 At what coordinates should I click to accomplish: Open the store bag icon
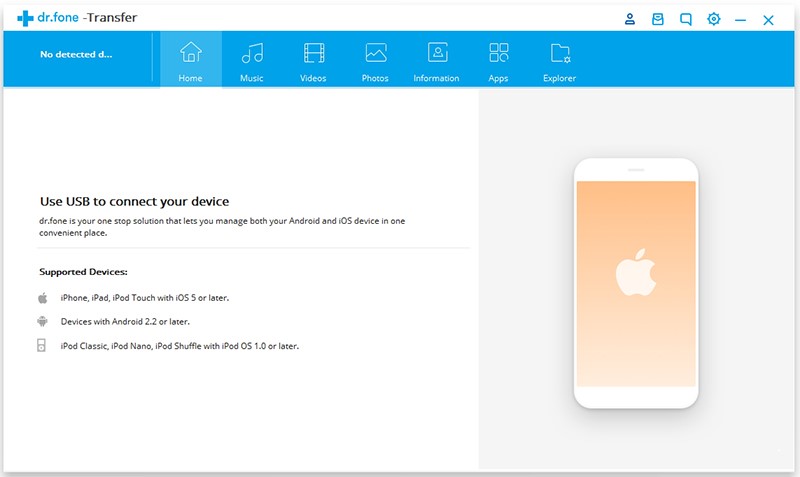click(x=658, y=19)
